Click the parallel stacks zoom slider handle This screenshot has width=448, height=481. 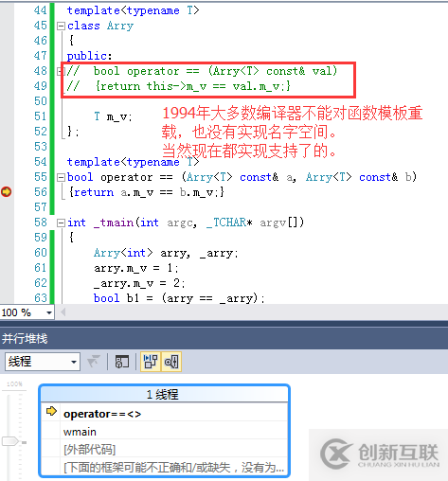click(10, 440)
